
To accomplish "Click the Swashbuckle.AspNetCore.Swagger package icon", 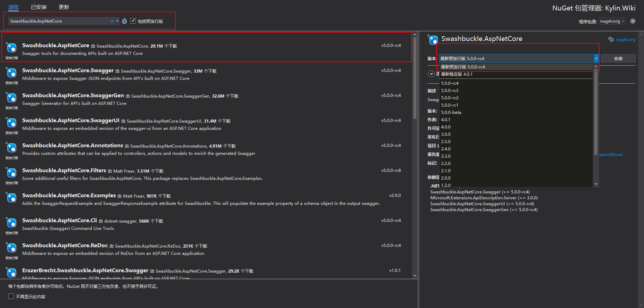I will click(x=12, y=73).
